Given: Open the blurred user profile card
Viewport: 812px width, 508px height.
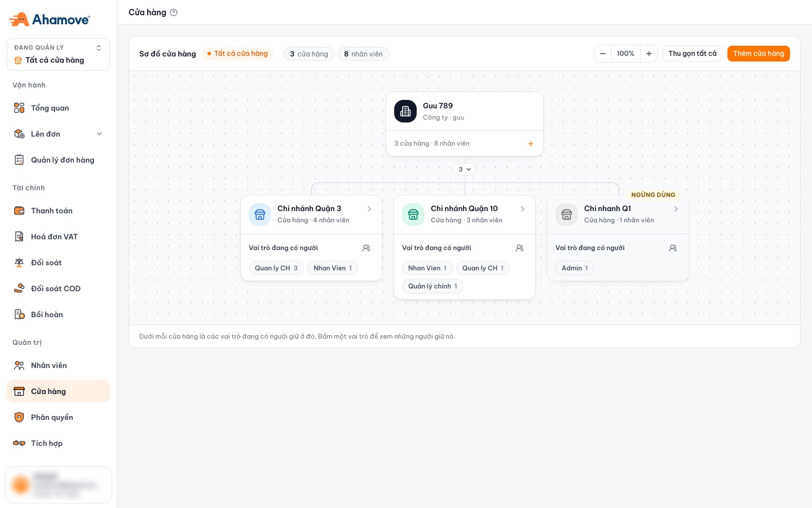Looking at the screenshot, I should [58, 485].
